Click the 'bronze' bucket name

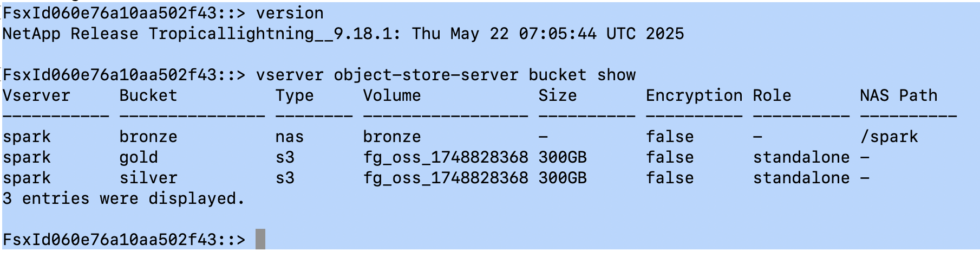point(148,137)
